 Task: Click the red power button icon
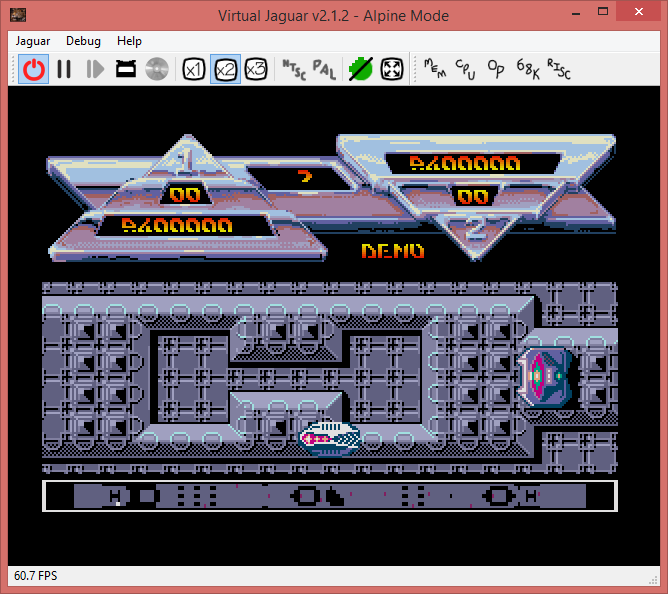click(34, 69)
